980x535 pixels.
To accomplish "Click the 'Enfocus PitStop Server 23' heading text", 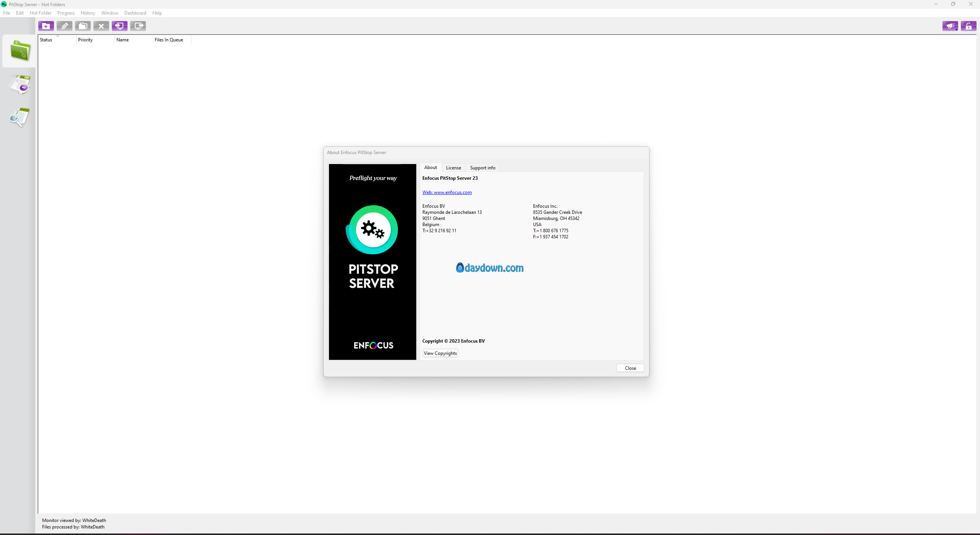I will [450, 178].
